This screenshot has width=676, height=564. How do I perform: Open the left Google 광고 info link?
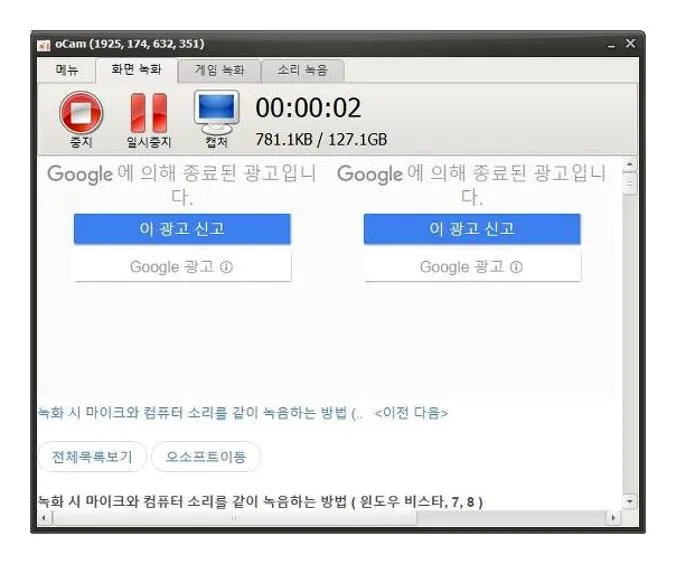pyautogui.click(x=182, y=267)
